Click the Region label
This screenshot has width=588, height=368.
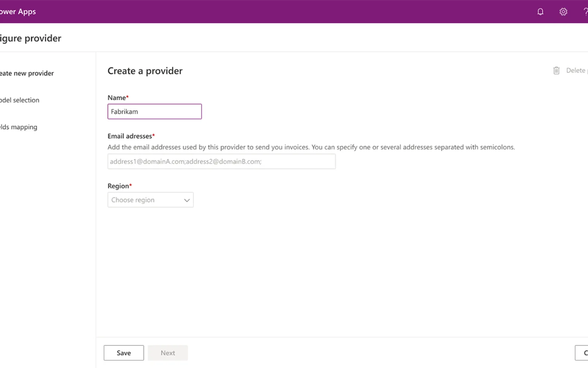point(120,186)
